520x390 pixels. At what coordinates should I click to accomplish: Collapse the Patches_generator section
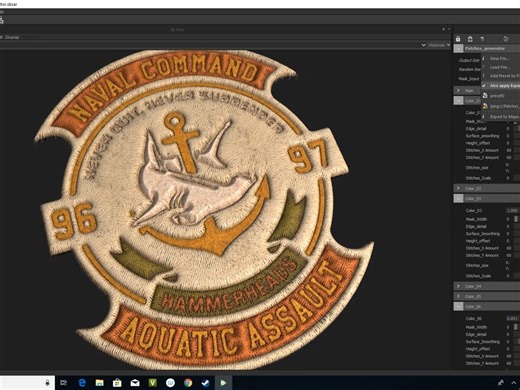pyautogui.click(x=458, y=49)
